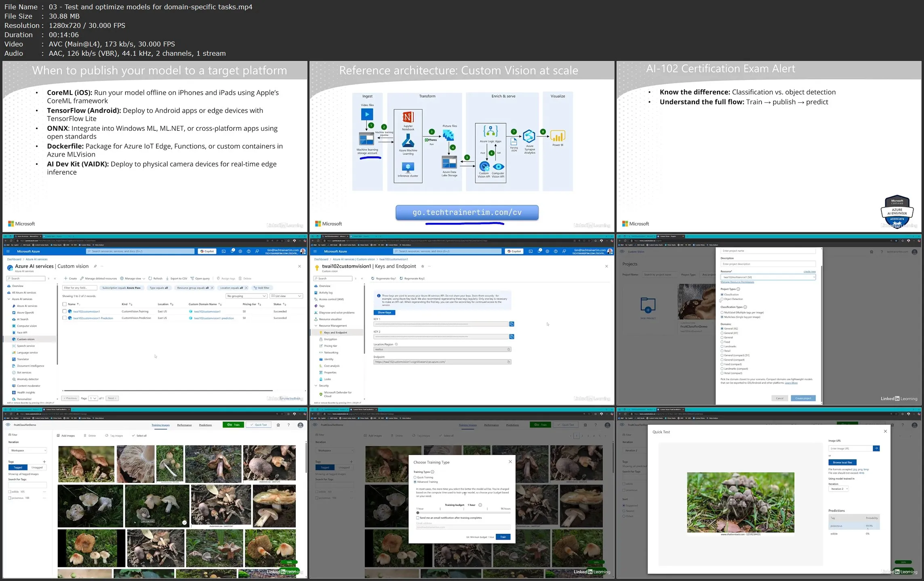Image resolution: width=924 pixels, height=581 pixels.
Task: Refresh the Custom vision resource list
Action: (x=155, y=278)
